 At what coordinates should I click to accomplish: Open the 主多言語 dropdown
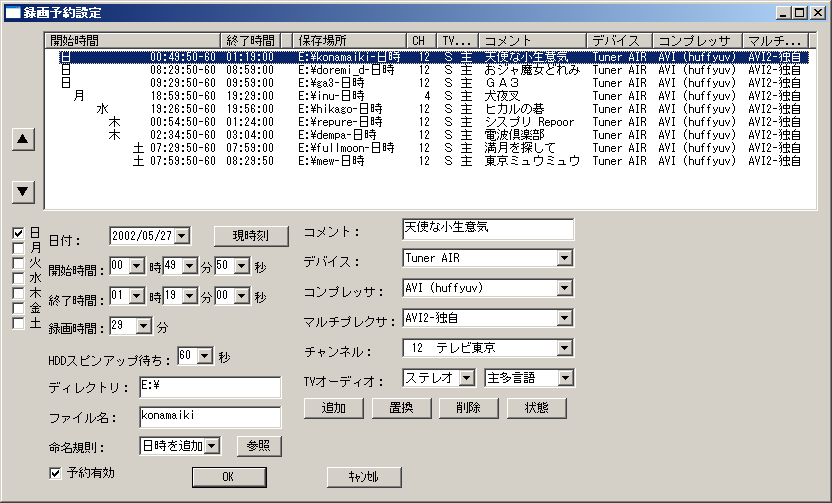tap(566, 378)
